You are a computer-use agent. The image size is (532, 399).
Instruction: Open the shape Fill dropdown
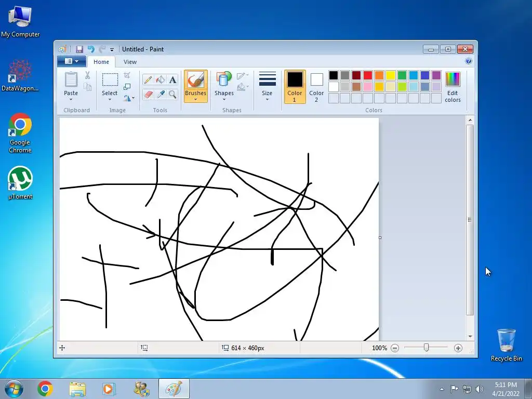[x=243, y=87]
